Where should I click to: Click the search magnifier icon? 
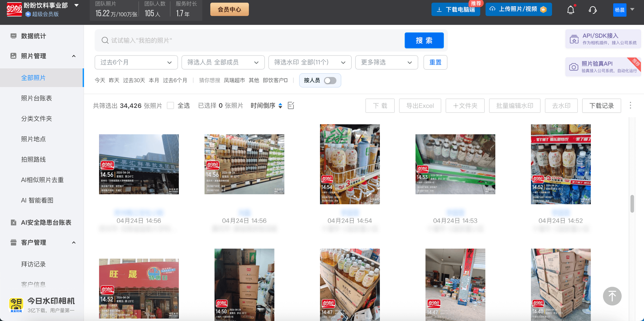pos(105,40)
